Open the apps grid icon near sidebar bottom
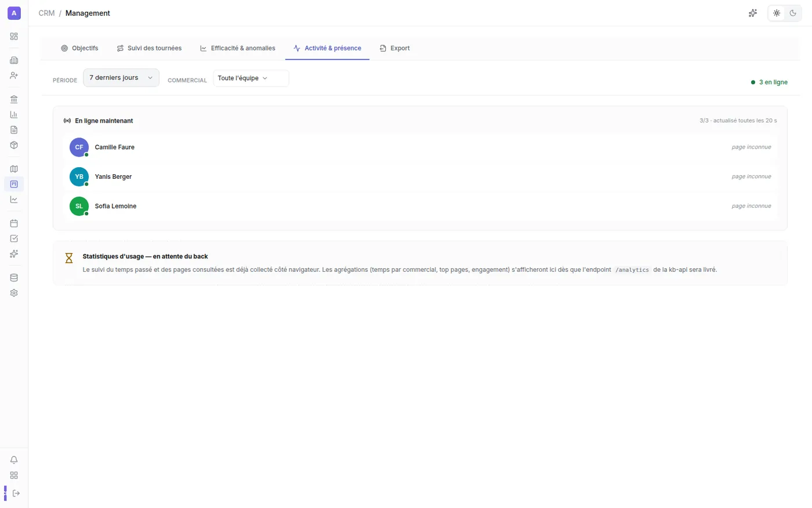Viewport: 812px width, 508px height. pos(14,475)
